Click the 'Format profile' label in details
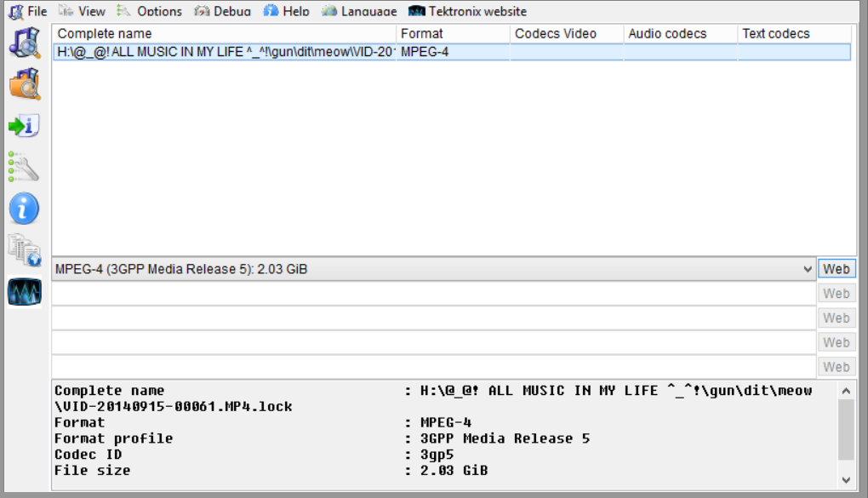The width and height of the screenshot is (868, 498). coord(113,438)
